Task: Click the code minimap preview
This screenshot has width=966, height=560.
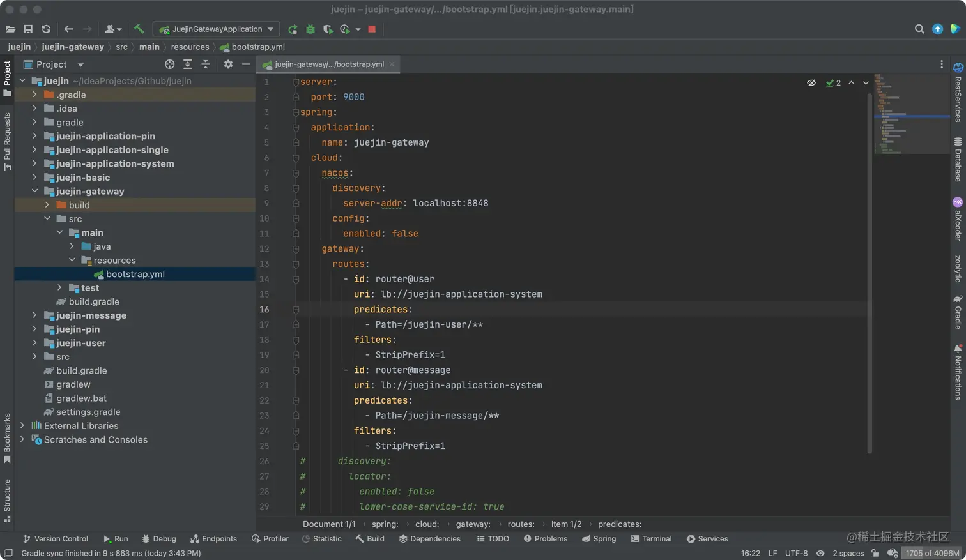Action: pyautogui.click(x=911, y=114)
